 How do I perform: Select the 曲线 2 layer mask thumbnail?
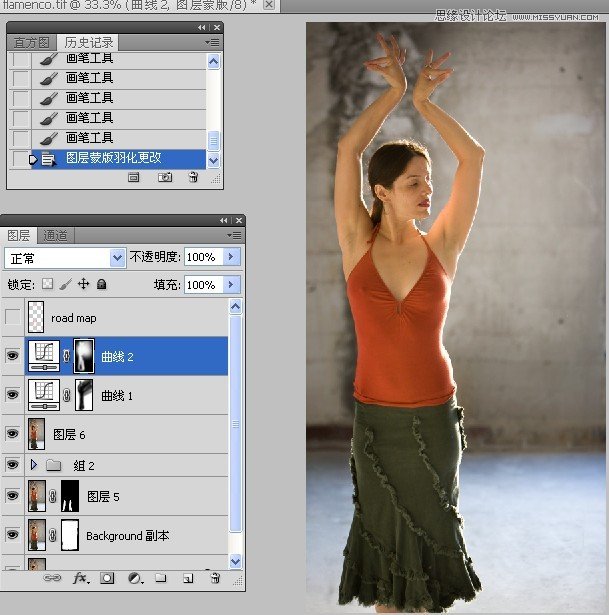coord(84,356)
